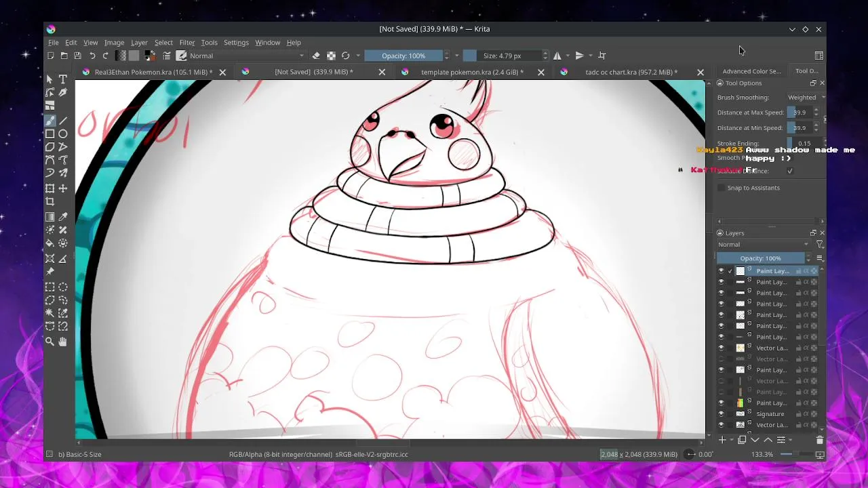Screen dimensions: 868x488
Task: Click the Undo arrow in toolbar
Action: click(x=92, y=56)
